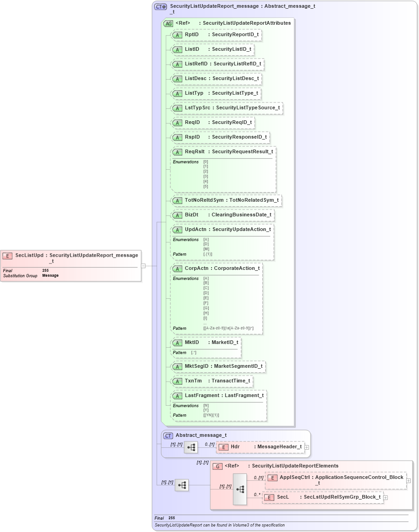The width and height of the screenshot is (419, 532).
Task: Select the A icon on RptID attribute
Action: [x=177, y=35]
